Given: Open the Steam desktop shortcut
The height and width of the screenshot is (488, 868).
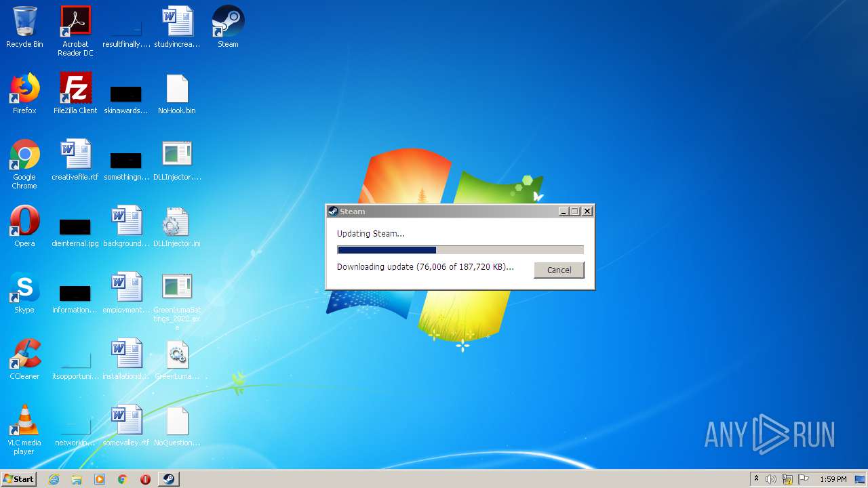Looking at the screenshot, I should (x=228, y=28).
